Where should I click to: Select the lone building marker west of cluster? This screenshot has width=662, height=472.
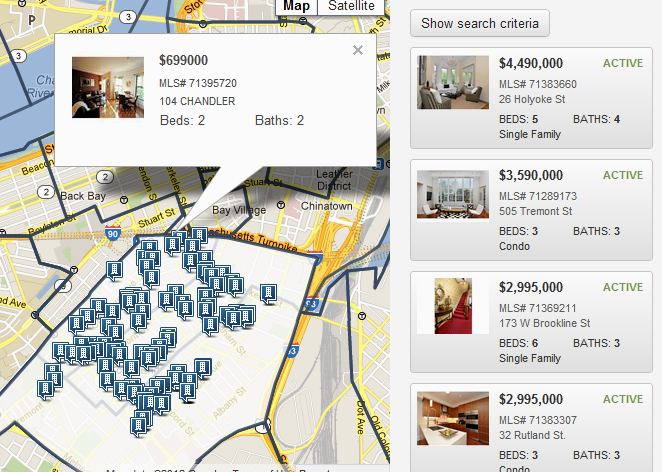[x=114, y=271]
